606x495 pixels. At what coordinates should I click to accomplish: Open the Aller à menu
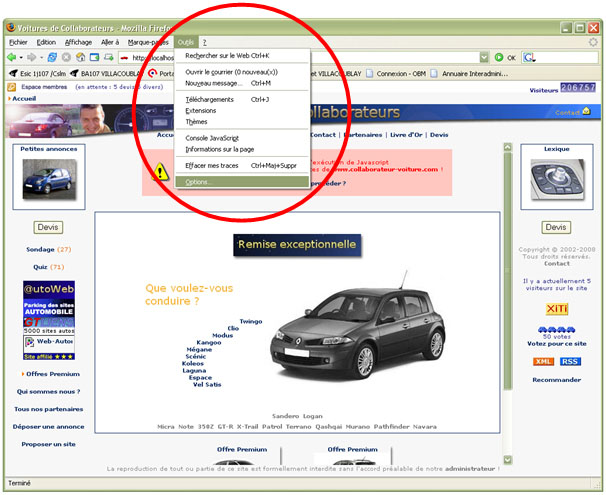[x=110, y=42]
